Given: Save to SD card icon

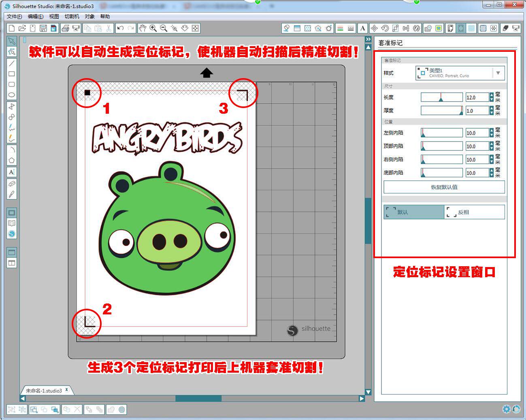Looking at the screenshot, I should pyautogui.click(x=53, y=28).
